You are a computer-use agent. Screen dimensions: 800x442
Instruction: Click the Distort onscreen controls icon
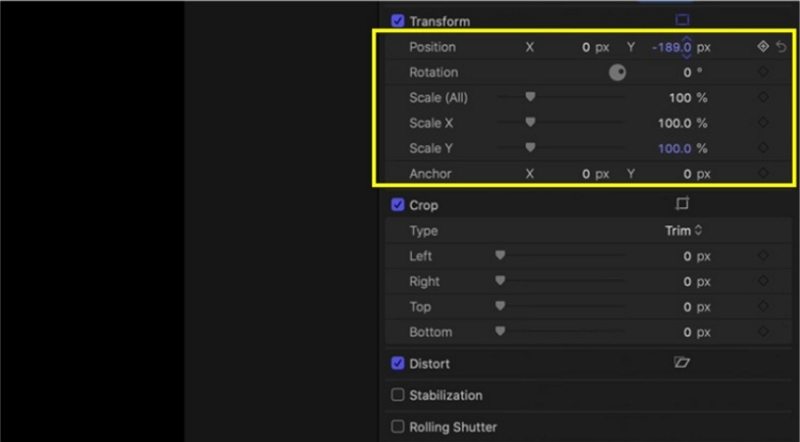[682, 362]
